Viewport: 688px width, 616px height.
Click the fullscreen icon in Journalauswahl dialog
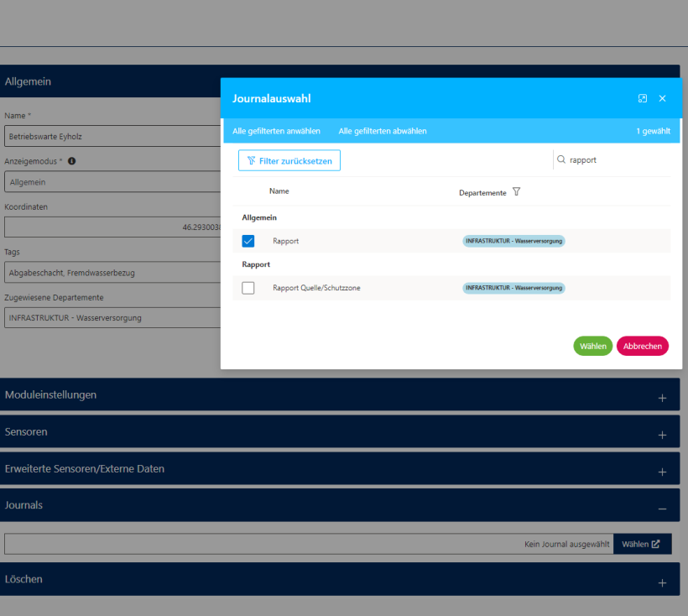click(x=643, y=98)
